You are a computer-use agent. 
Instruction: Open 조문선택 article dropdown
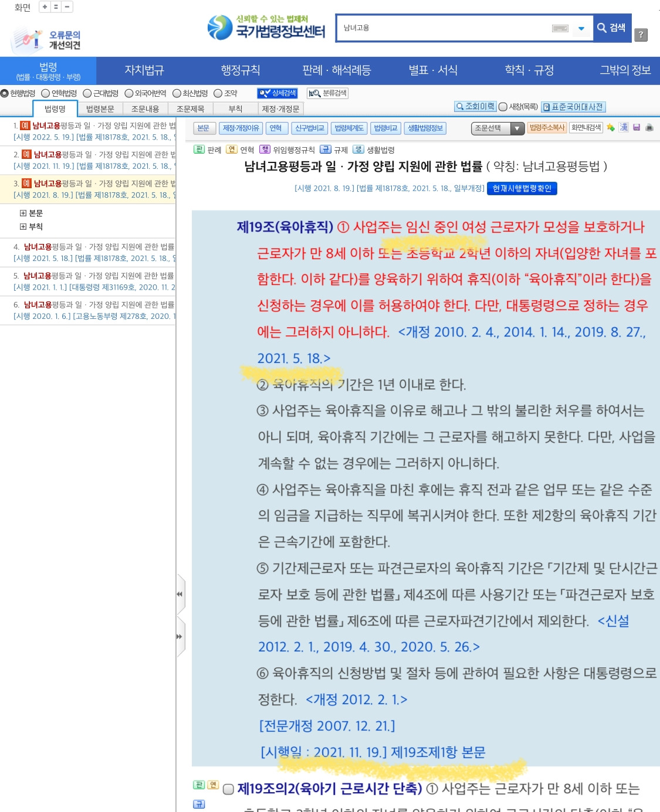tap(497, 128)
